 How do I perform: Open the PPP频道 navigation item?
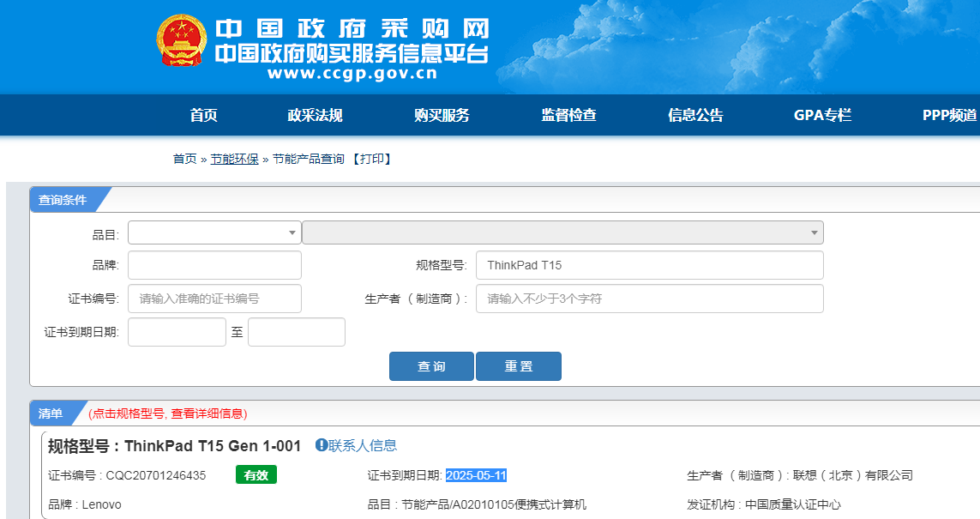point(949,115)
